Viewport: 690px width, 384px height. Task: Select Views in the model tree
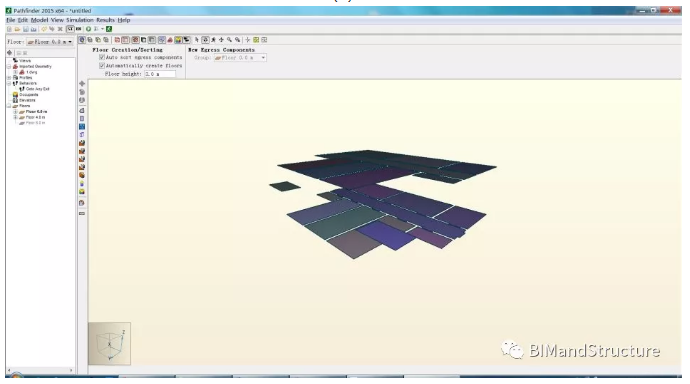click(x=25, y=61)
